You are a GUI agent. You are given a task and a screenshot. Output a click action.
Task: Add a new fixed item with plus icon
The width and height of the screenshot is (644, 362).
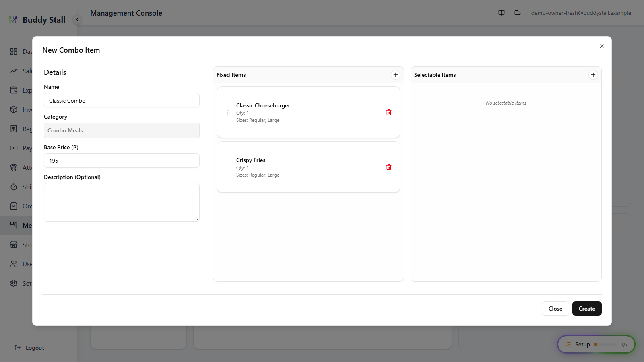[x=396, y=75]
